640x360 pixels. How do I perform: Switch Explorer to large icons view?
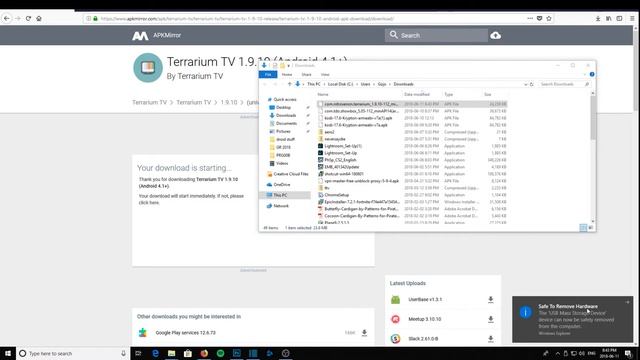(591, 228)
